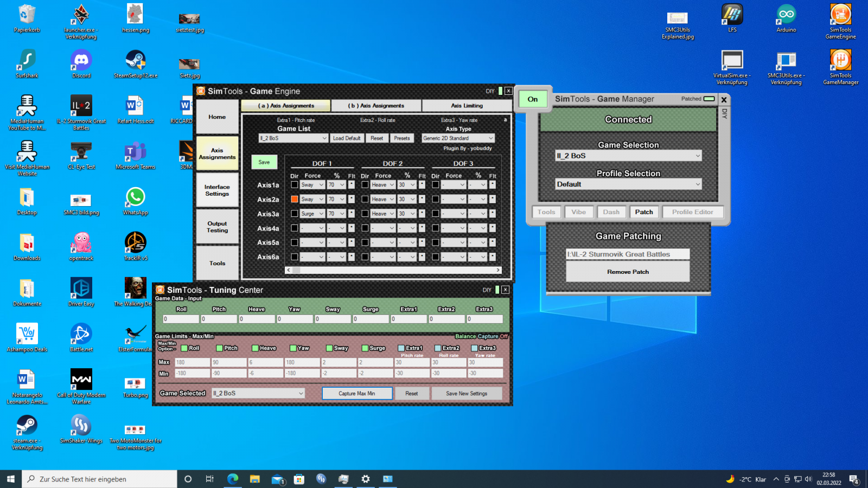Toggle the Roll checkbox in Game Limits
Viewport: 868px width, 488px height.
point(184,348)
